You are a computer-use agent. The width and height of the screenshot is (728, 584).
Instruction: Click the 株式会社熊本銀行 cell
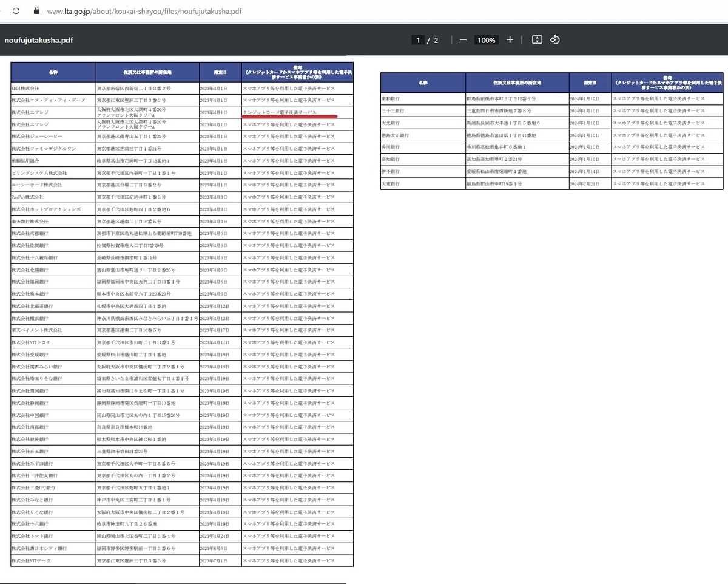pyautogui.click(x=53, y=294)
